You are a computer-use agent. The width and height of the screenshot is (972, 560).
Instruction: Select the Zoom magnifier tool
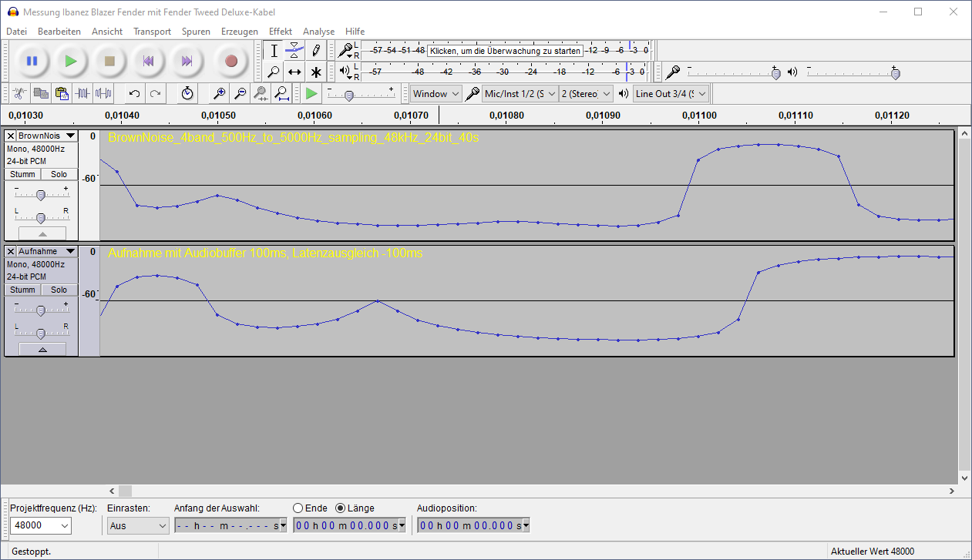click(274, 72)
